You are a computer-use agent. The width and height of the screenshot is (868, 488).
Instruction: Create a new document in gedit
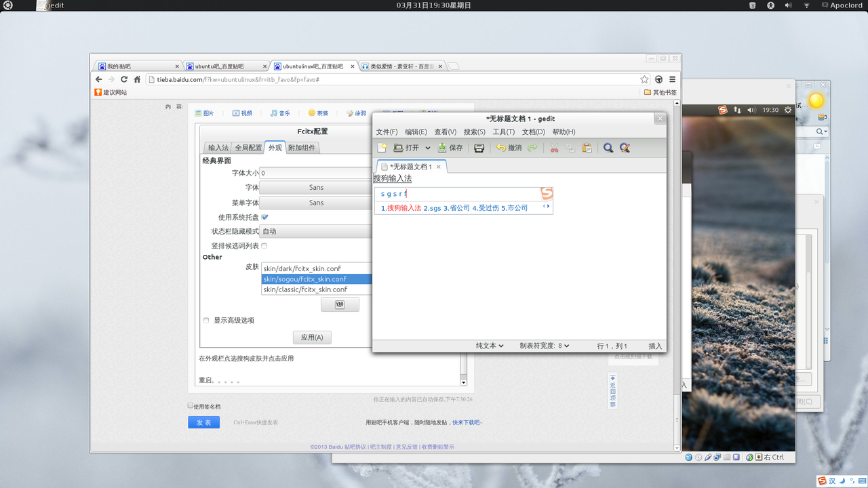(382, 148)
